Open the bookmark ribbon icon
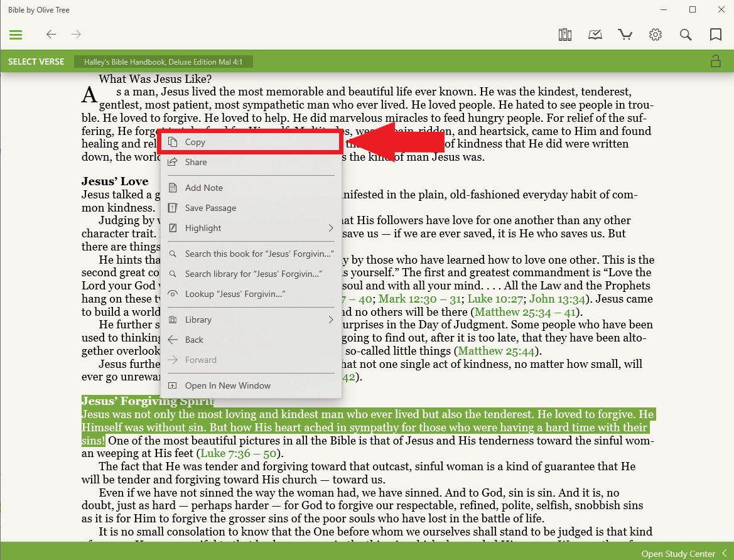This screenshot has width=734, height=560. [715, 35]
